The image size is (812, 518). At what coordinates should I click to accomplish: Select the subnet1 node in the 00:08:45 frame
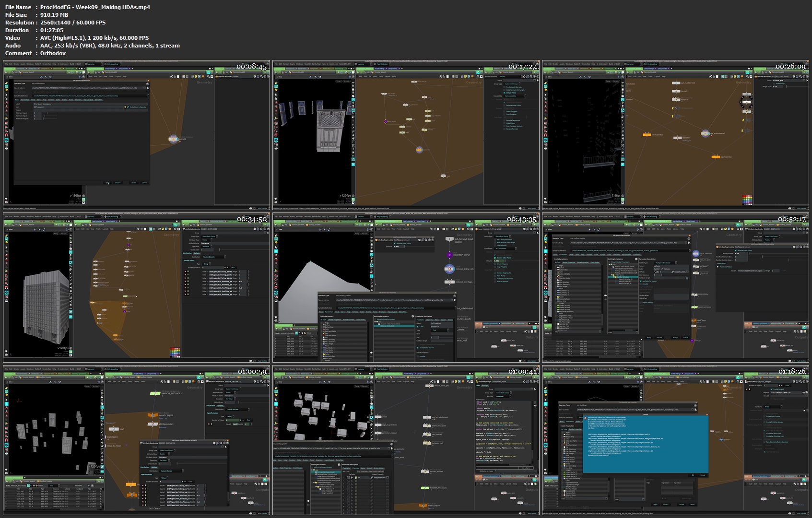174,139
